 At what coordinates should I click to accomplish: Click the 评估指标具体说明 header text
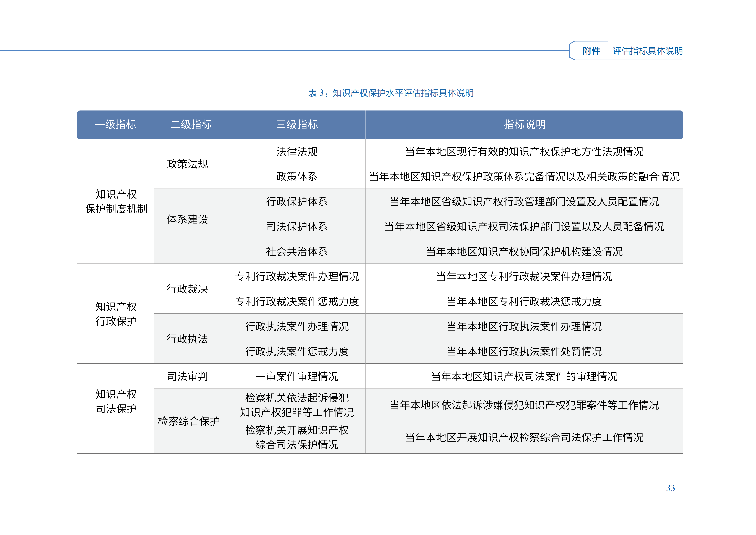point(647,51)
